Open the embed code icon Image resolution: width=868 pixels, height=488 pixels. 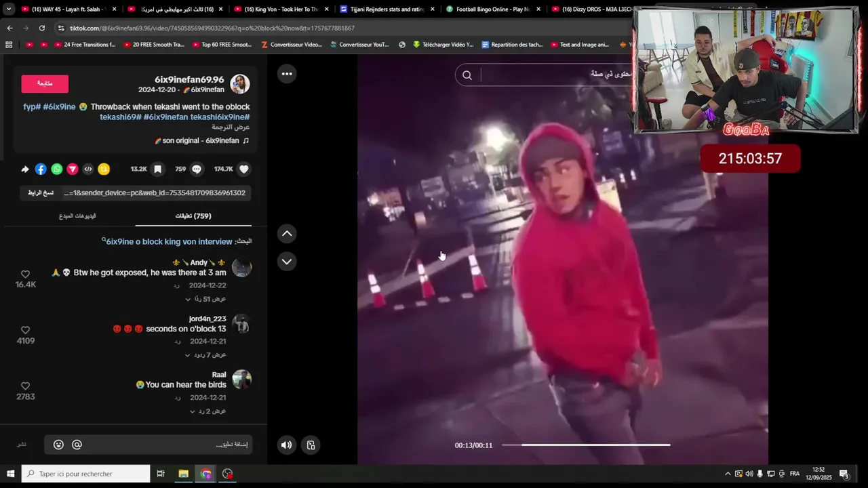coord(87,169)
